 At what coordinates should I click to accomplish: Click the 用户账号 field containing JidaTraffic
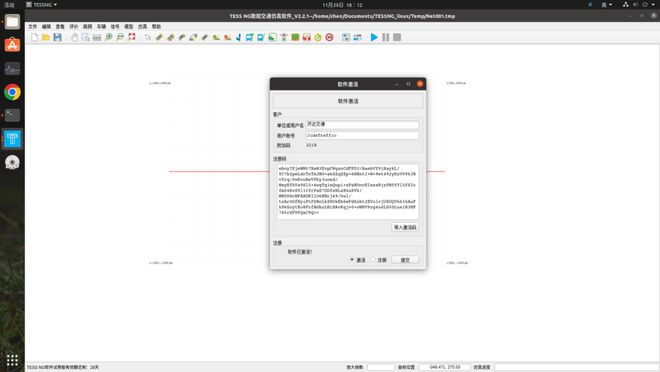tap(362, 136)
